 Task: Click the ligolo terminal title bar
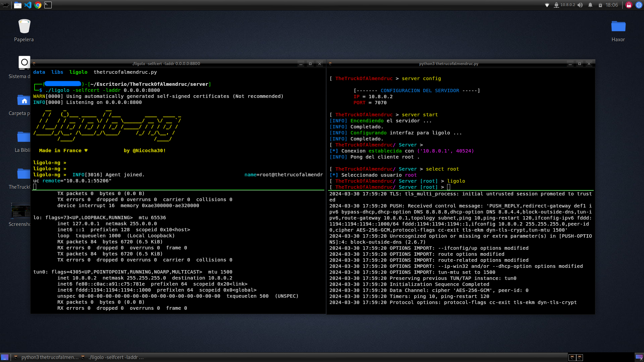pos(166,64)
